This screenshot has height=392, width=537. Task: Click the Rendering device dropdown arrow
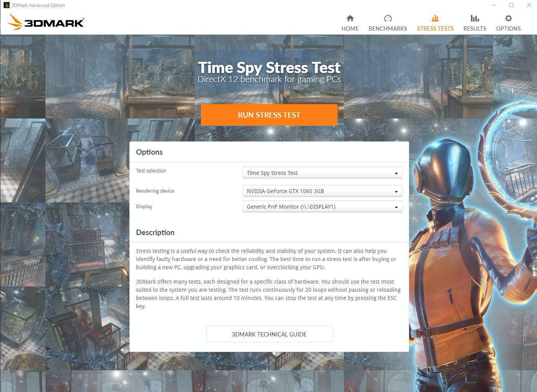click(396, 192)
